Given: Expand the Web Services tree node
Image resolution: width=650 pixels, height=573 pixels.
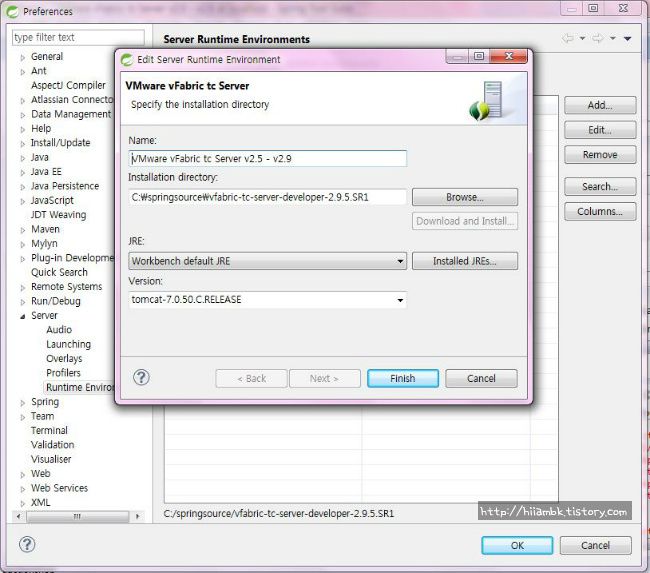Looking at the screenshot, I should click(23, 489).
